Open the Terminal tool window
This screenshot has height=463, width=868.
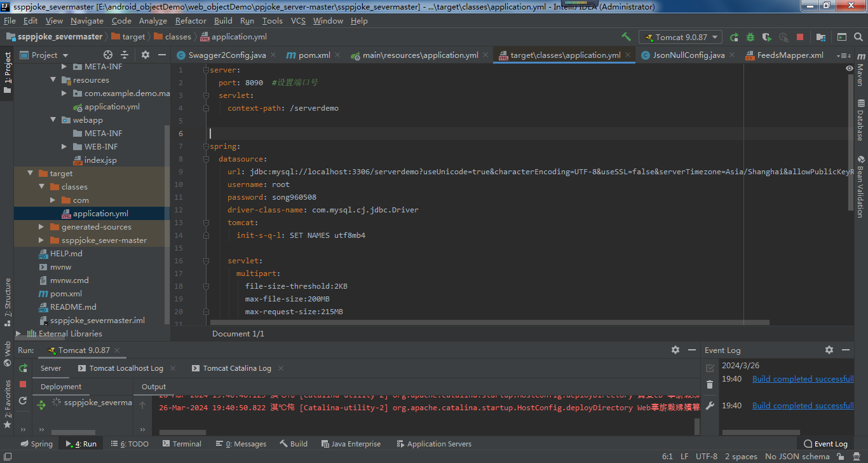click(x=181, y=444)
